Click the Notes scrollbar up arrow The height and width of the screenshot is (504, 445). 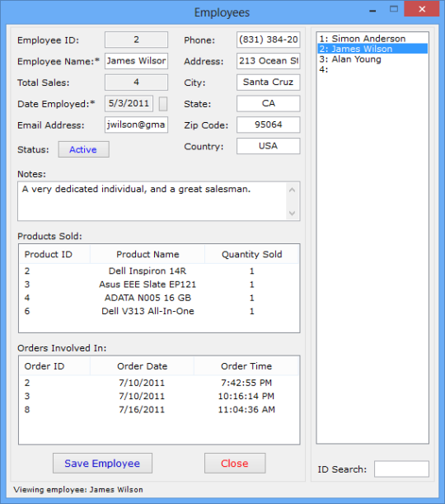pos(293,190)
